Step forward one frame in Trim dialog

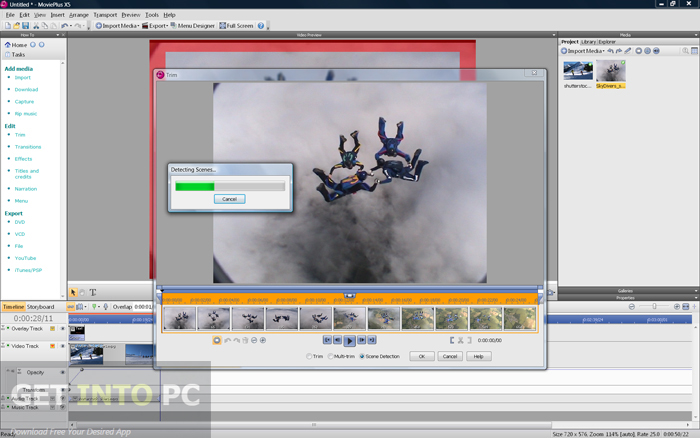click(x=362, y=340)
